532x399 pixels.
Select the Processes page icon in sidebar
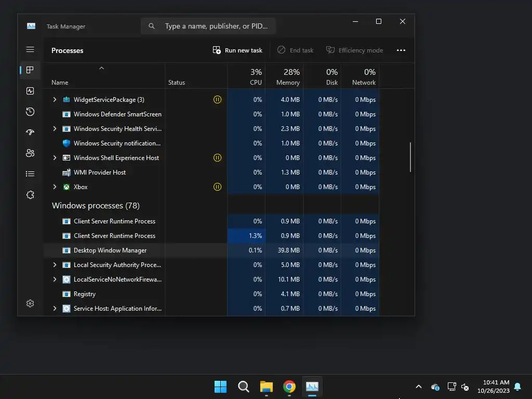click(x=30, y=70)
